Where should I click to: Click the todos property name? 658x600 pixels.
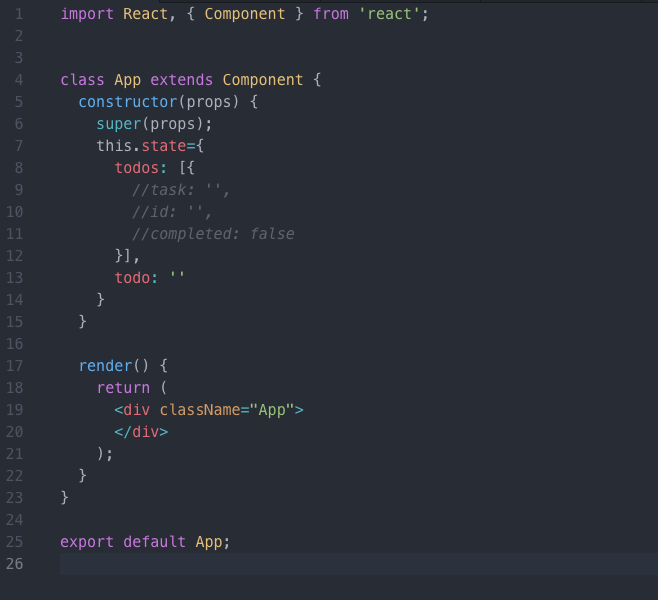pos(137,168)
